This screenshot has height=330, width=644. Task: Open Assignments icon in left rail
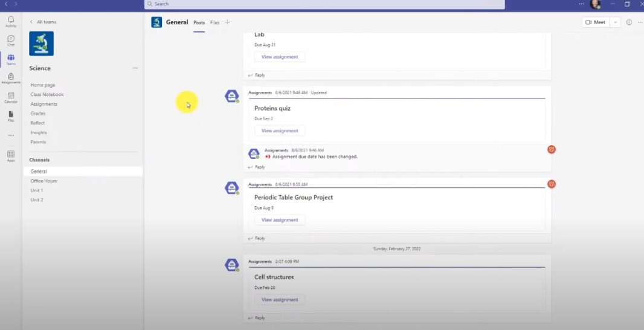point(11,77)
